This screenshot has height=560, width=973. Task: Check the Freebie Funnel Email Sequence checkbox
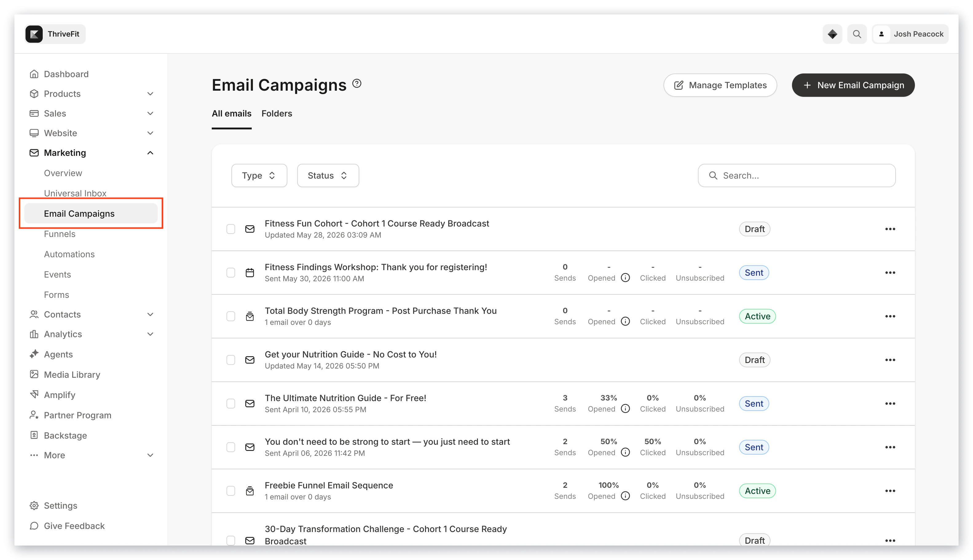coord(231,491)
